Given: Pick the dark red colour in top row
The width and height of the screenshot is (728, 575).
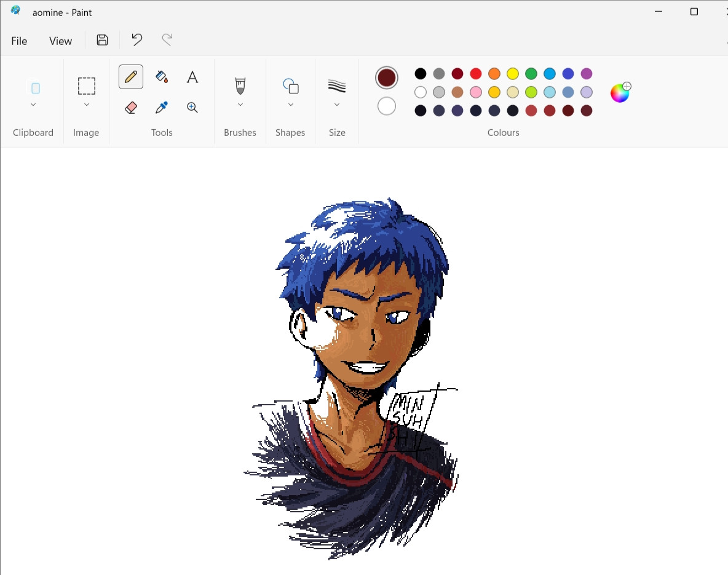Looking at the screenshot, I should [x=457, y=73].
